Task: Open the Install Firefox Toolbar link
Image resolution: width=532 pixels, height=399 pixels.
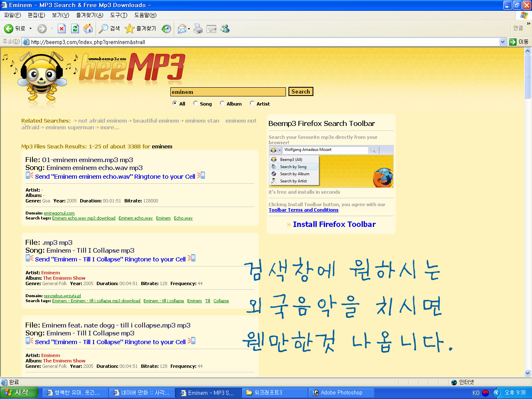Action: 335,224
